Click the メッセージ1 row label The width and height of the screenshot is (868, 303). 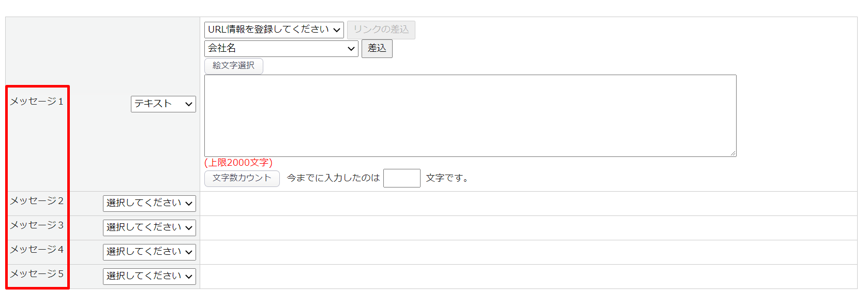coord(37,102)
